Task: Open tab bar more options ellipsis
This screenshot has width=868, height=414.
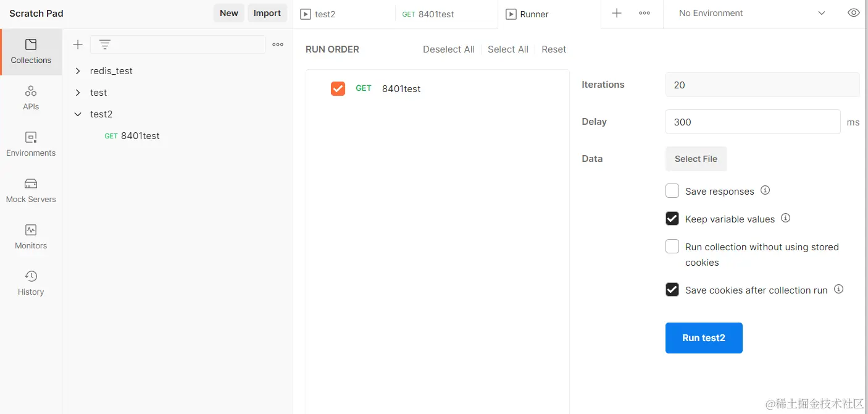Action: (x=645, y=13)
